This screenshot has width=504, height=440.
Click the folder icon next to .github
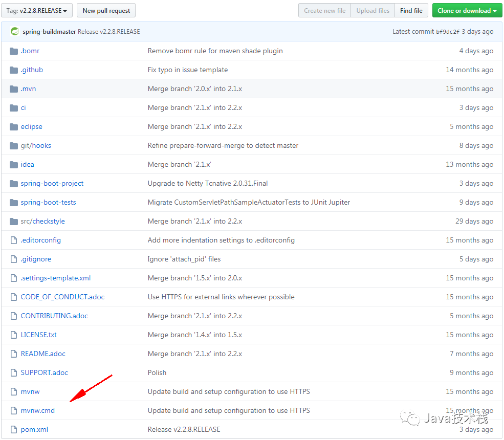click(13, 70)
